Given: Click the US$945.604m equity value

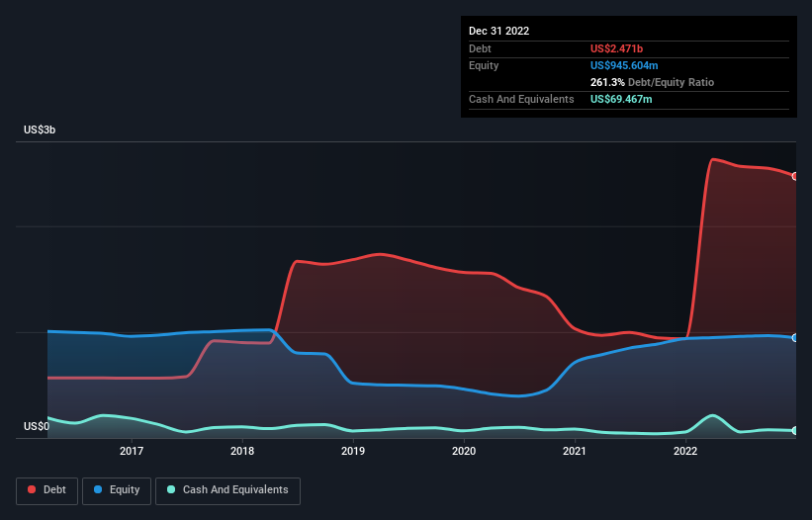Looking at the screenshot, I should (x=624, y=65).
